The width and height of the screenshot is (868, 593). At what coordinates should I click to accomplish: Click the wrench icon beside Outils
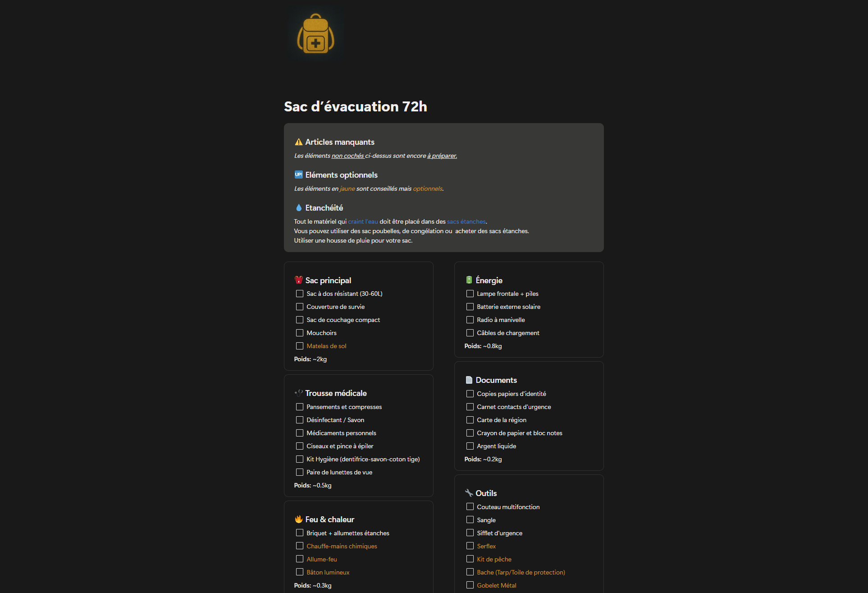(x=469, y=493)
